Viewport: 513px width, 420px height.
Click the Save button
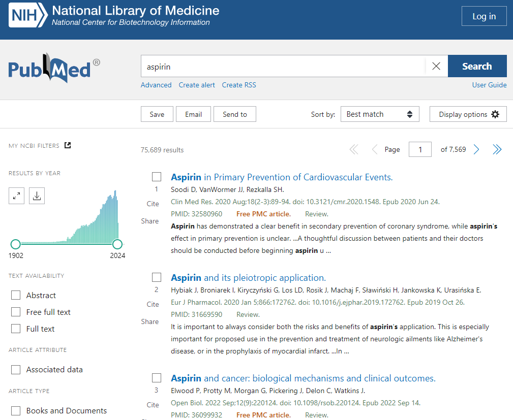coord(157,114)
